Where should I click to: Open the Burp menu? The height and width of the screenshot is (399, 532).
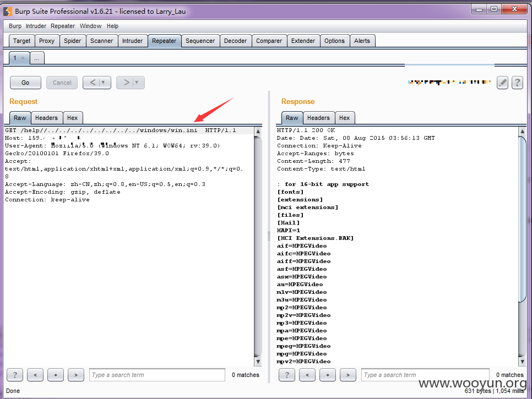click(15, 26)
